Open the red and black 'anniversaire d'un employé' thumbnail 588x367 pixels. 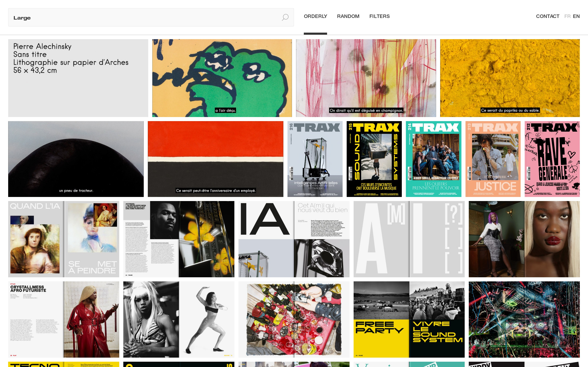point(216,159)
